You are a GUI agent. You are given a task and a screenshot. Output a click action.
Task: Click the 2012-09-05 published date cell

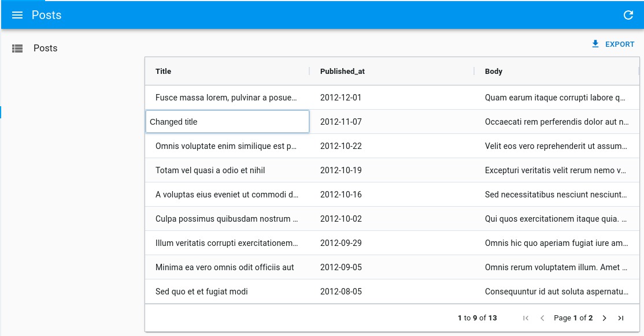tap(341, 267)
